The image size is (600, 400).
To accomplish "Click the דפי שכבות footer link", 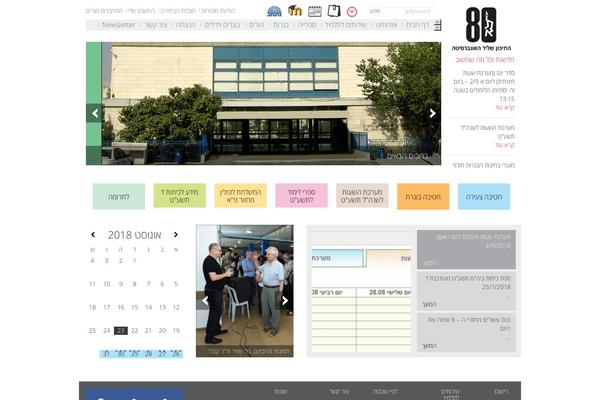I will point(385,392).
